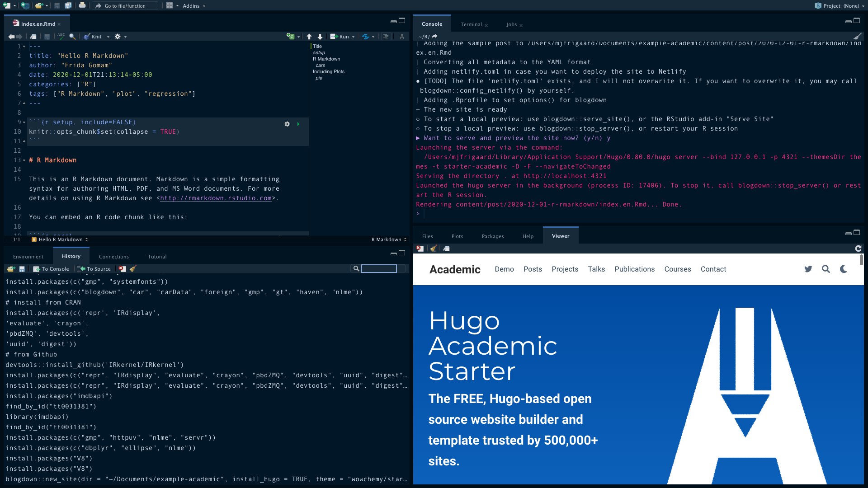Save the history to a file
The width and height of the screenshot is (868, 488).
(22, 269)
